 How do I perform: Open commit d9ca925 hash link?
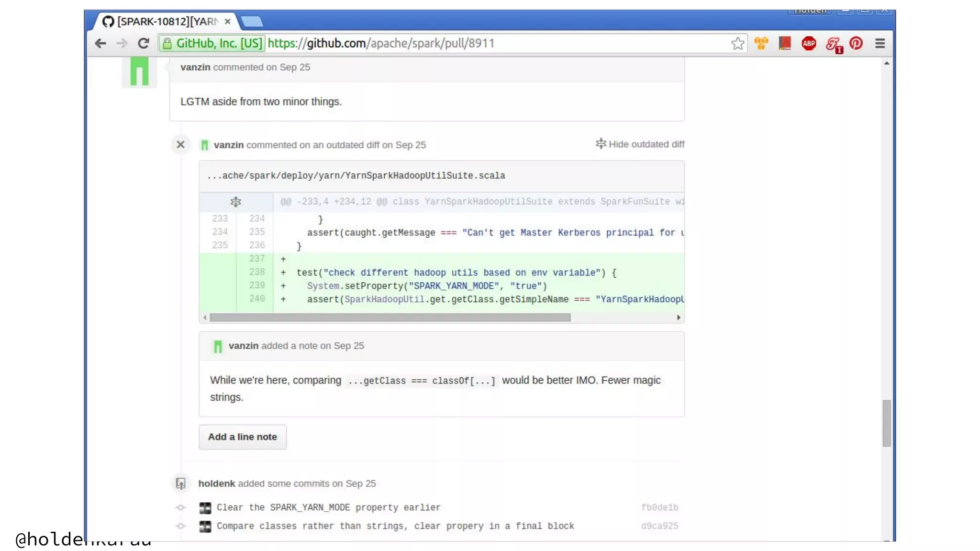point(659,526)
